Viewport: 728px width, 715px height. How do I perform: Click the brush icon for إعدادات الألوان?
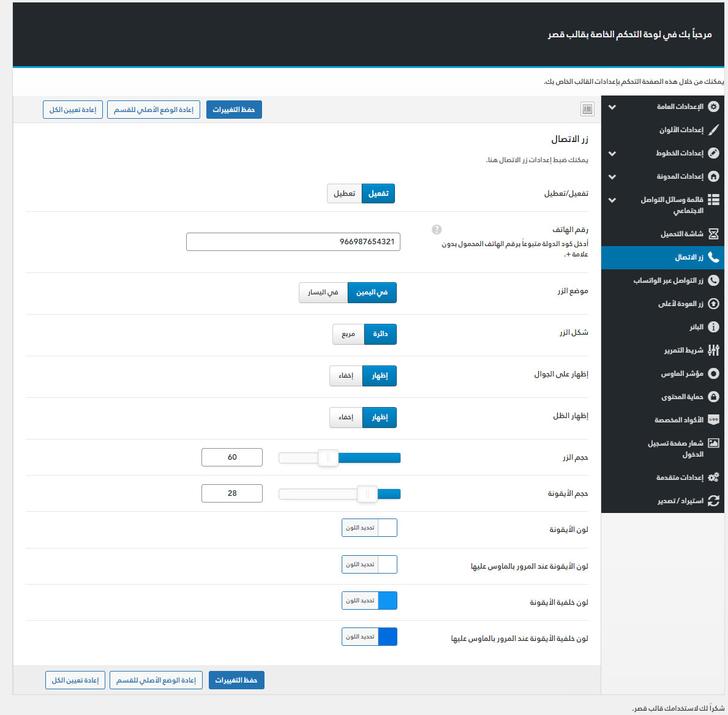click(x=713, y=130)
